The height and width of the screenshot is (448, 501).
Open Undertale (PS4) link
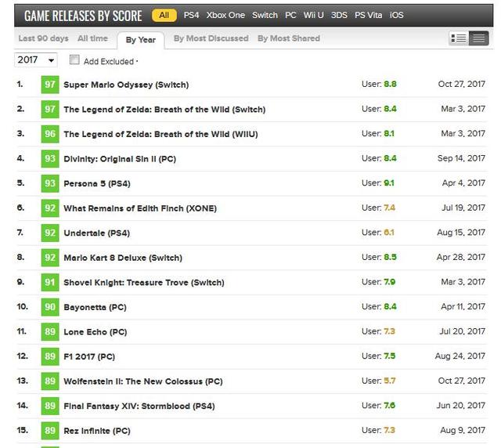tap(96, 233)
